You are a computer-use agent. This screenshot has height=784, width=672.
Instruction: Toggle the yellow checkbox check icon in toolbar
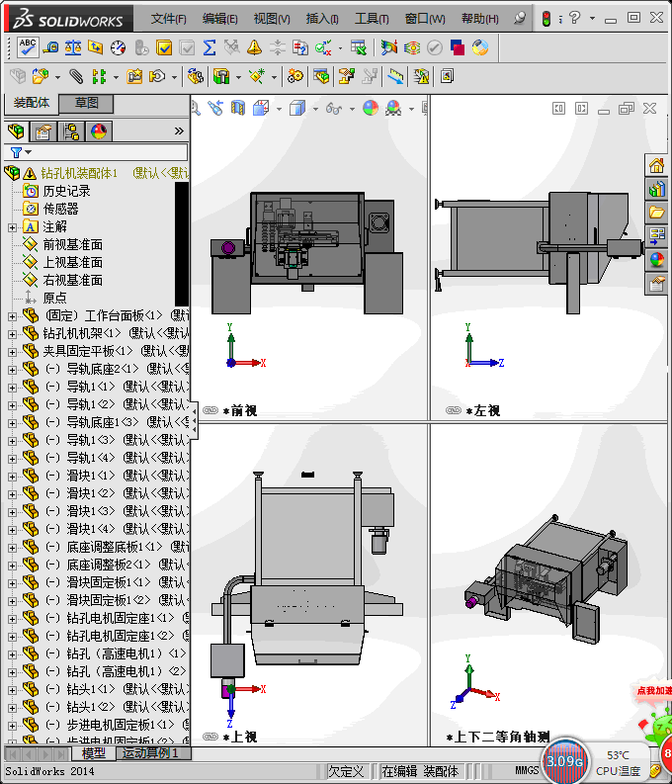[x=164, y=47]
